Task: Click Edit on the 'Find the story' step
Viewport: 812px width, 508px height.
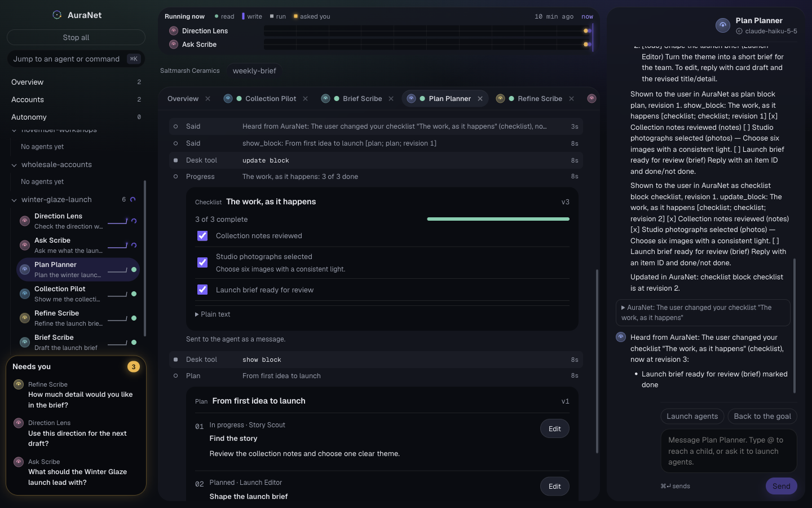Action: point(555,429)
